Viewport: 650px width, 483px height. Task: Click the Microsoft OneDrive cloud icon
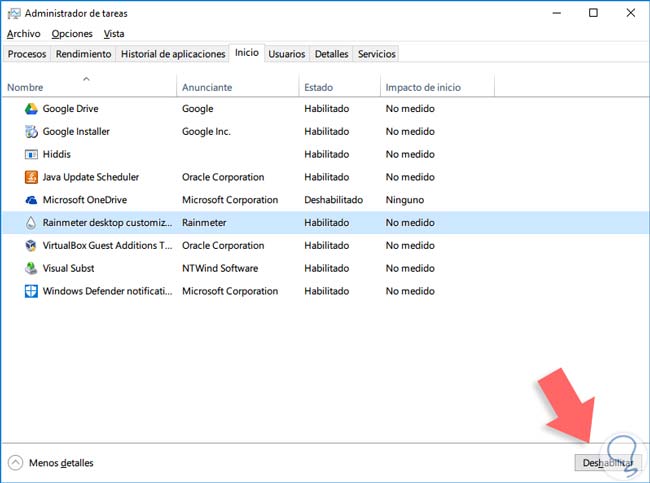[x=32, y=200]
